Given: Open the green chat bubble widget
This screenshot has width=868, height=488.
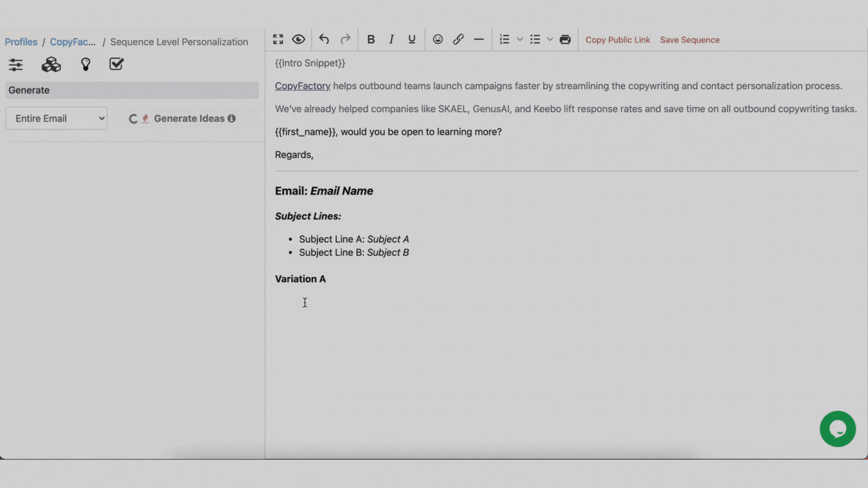Looking at the screenshot, I should [x=838, y=429].
